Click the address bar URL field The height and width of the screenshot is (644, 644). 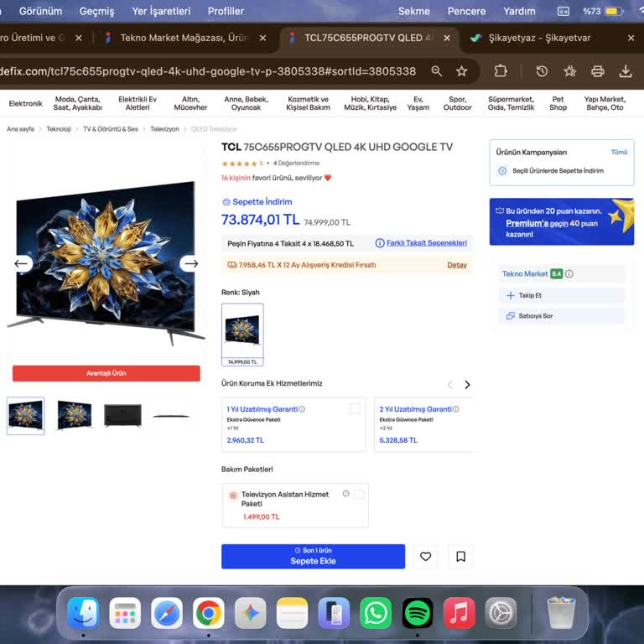pos(208,71)
